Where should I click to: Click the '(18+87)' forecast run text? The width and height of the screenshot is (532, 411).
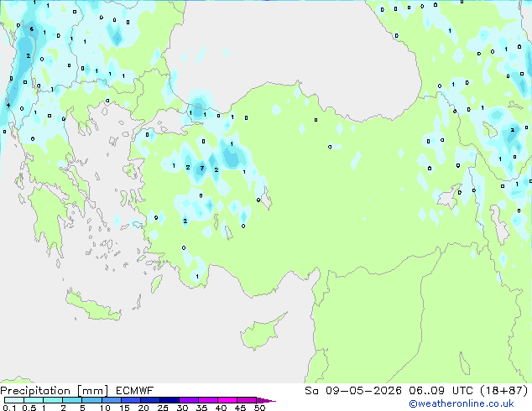(504, 391)
